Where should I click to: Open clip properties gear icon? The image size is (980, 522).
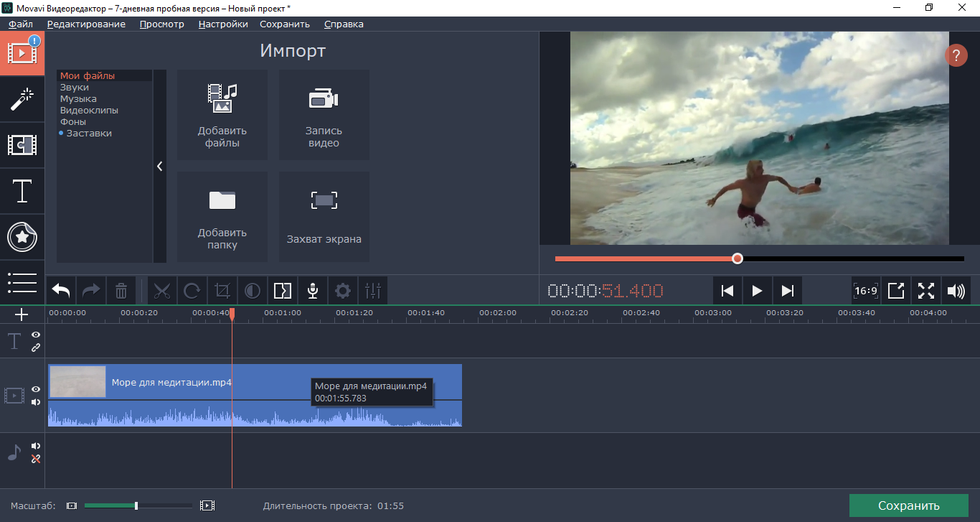(x=343, y=291)
